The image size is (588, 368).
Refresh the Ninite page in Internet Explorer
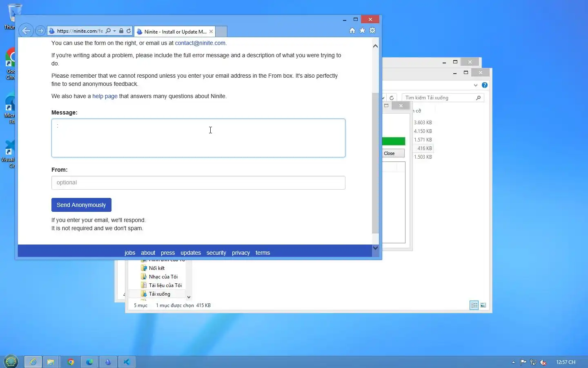pos(129,31)
